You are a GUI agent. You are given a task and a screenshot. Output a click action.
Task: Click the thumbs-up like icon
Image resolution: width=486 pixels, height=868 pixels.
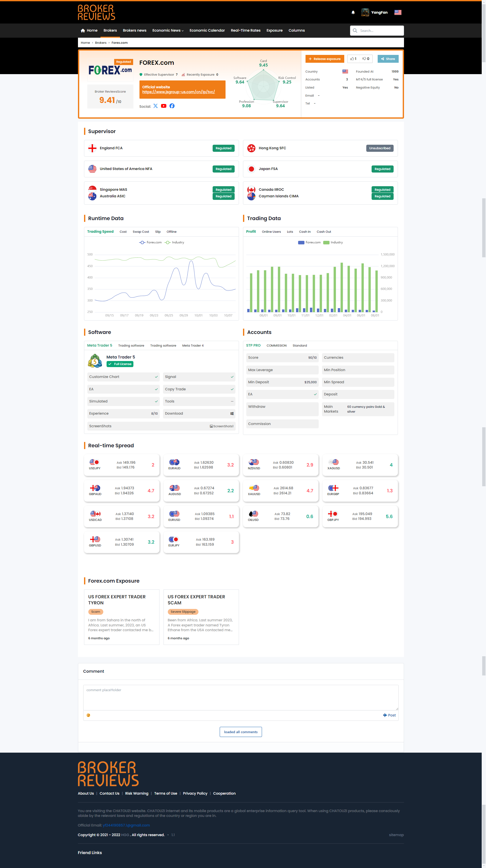point(353,59)
